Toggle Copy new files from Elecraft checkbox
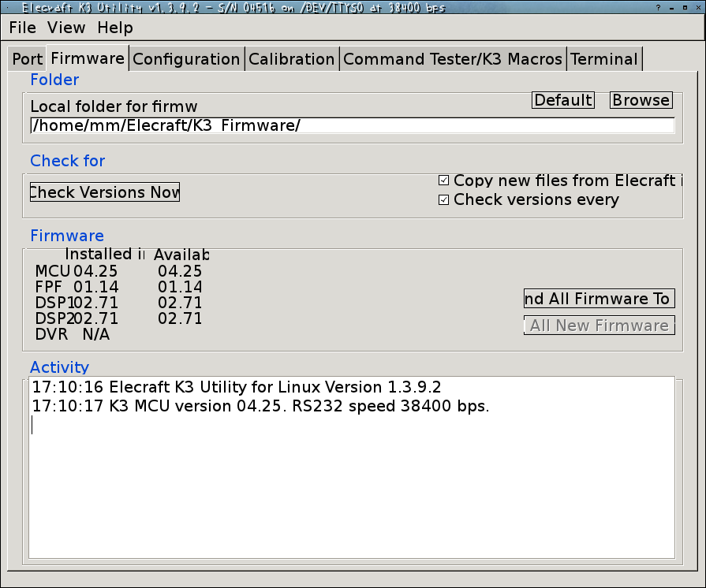The height and width of the screenshot is (588, 706). tap(444, 180)
